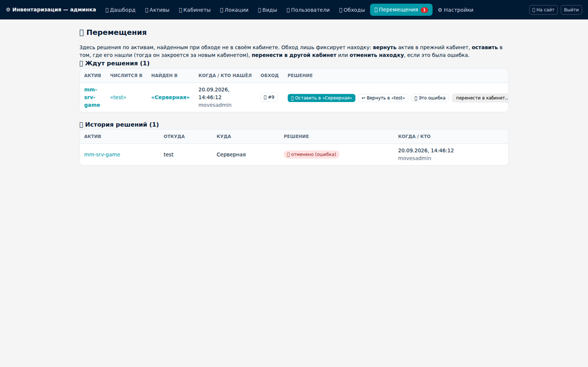
Task: Click history timestamp 20.09.2026, 14:46:12
Action: tap(425, 150)
